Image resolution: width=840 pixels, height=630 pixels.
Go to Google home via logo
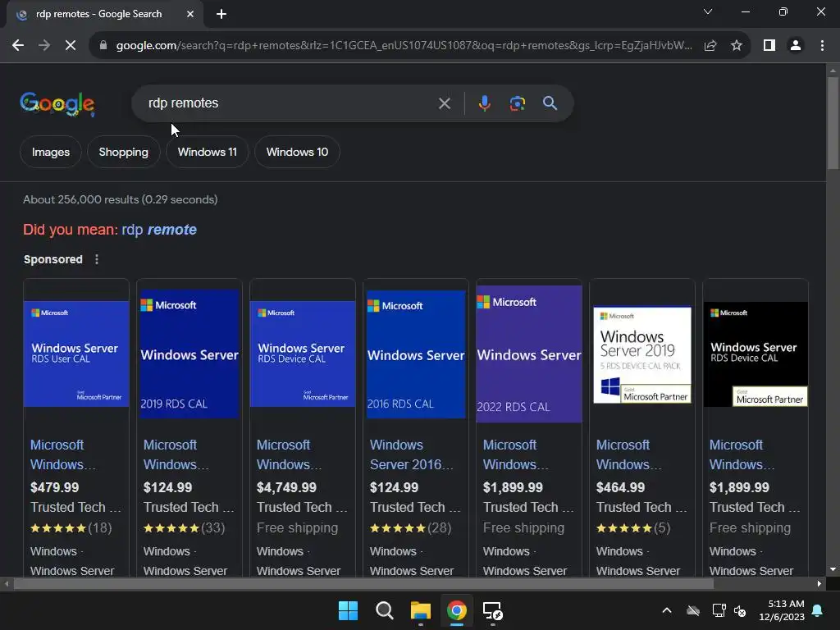coord(57,103)
